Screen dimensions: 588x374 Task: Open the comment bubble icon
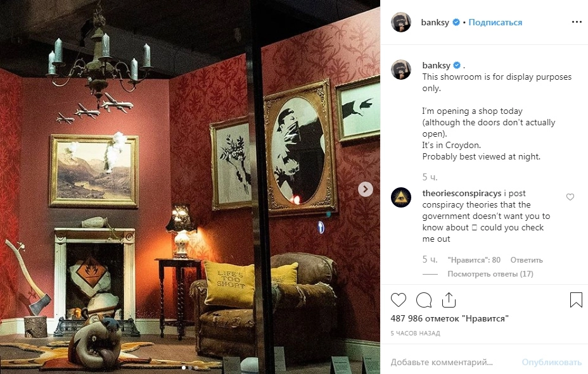(424, 300)
